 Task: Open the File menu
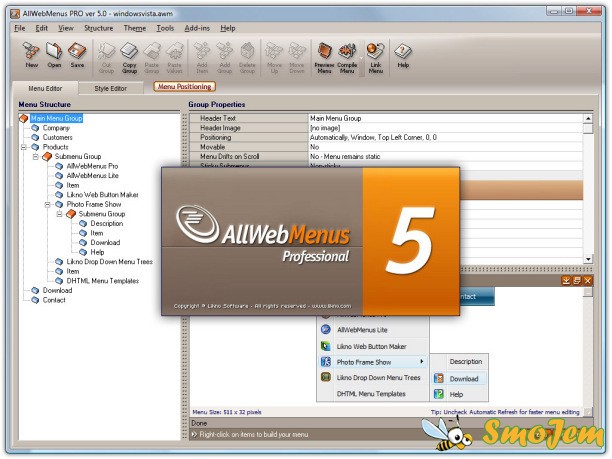point(20,28)
